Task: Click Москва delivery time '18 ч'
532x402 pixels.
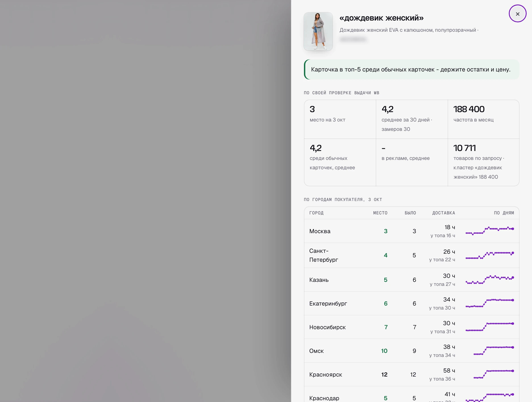Action: (449, 227)
